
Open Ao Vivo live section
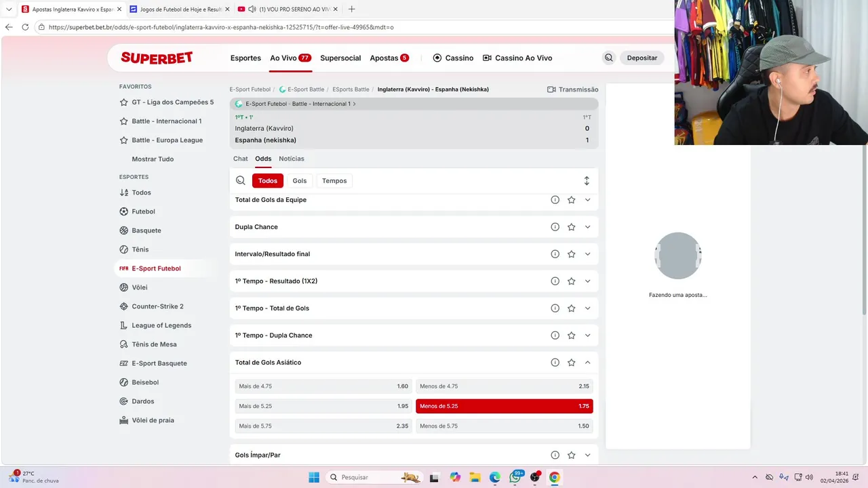coord(290,58)
